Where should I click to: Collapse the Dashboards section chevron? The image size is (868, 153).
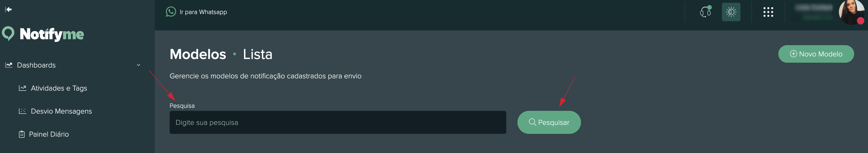click(138, 65)
